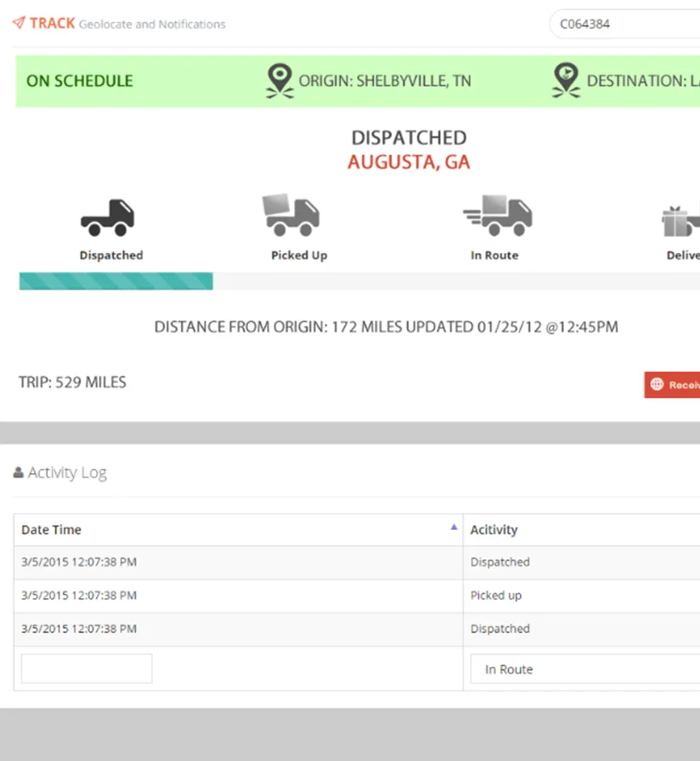The image size is (700, 761).
Task: Click the destination globe pin icon
Action: tap(566, 79)
